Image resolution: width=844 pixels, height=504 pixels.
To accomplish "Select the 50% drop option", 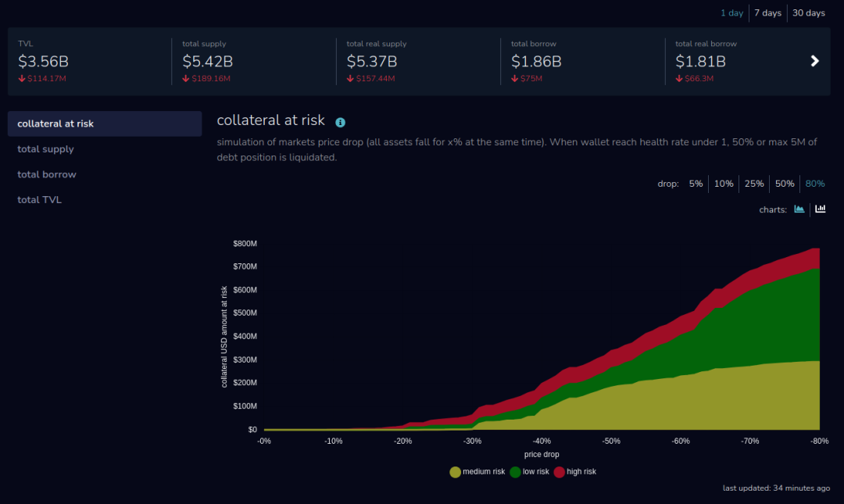I will tap(784, 184).
